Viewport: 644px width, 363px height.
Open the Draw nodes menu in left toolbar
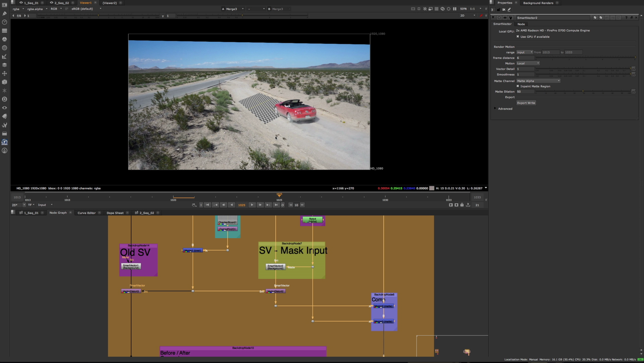pos(4,13)
